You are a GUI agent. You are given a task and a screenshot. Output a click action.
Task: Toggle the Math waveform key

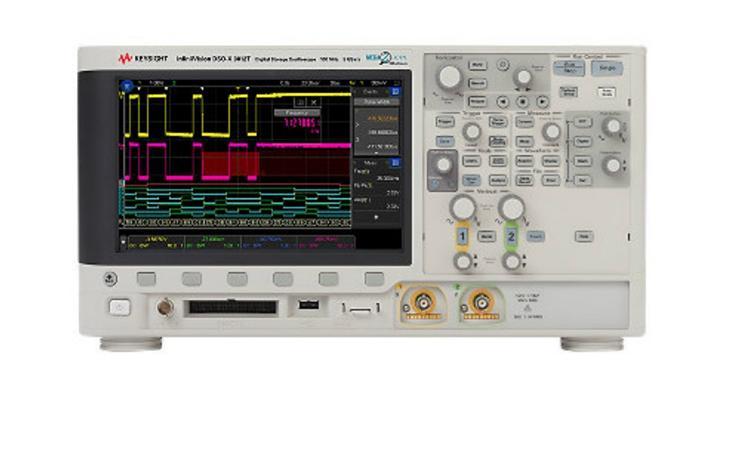582,161
